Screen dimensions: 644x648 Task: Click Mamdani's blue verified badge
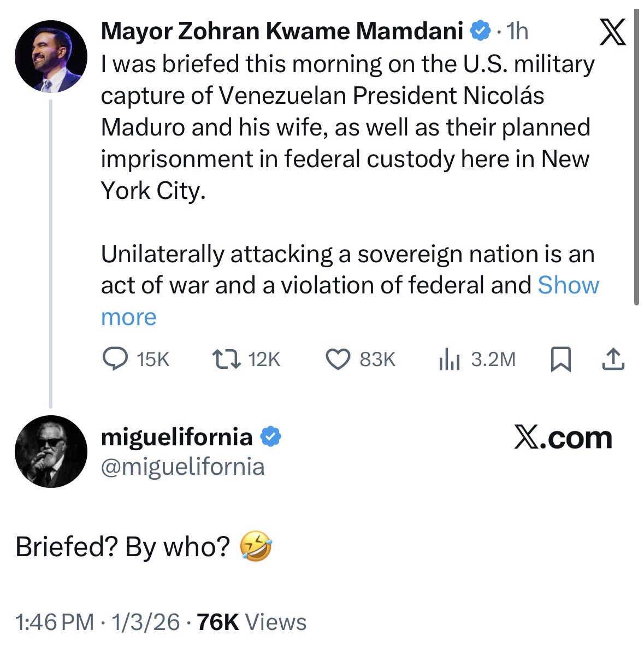point(480,32)
